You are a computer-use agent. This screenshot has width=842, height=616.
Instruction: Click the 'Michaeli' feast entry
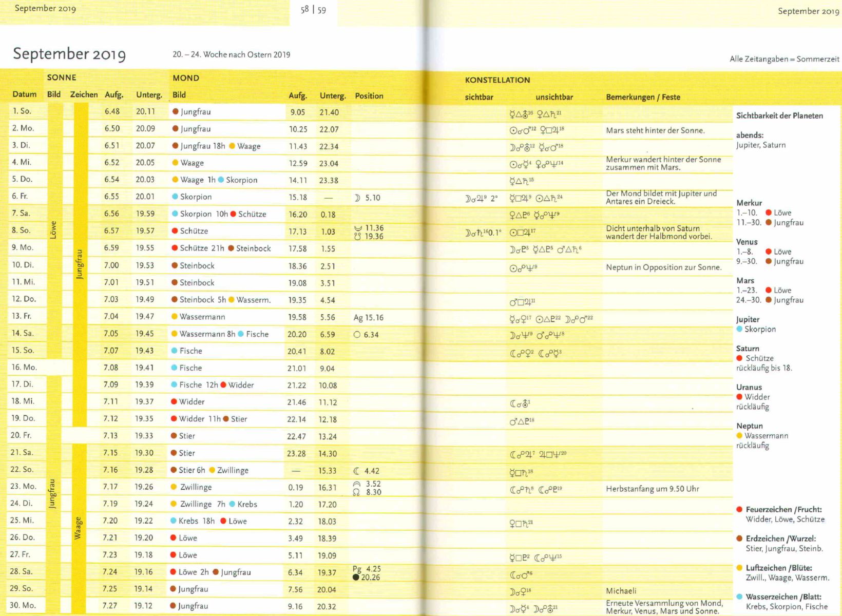tap(621, 591)
